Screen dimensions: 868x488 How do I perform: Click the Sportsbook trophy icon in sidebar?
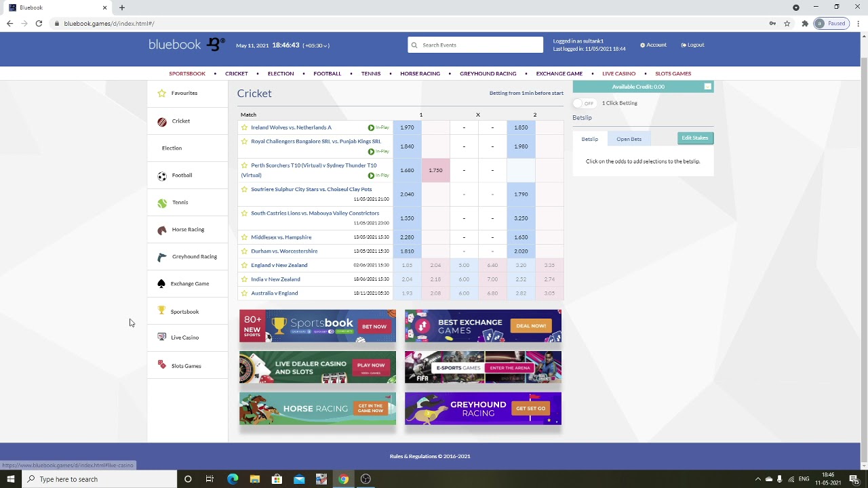pyautogui.click(x=161, y=310)
